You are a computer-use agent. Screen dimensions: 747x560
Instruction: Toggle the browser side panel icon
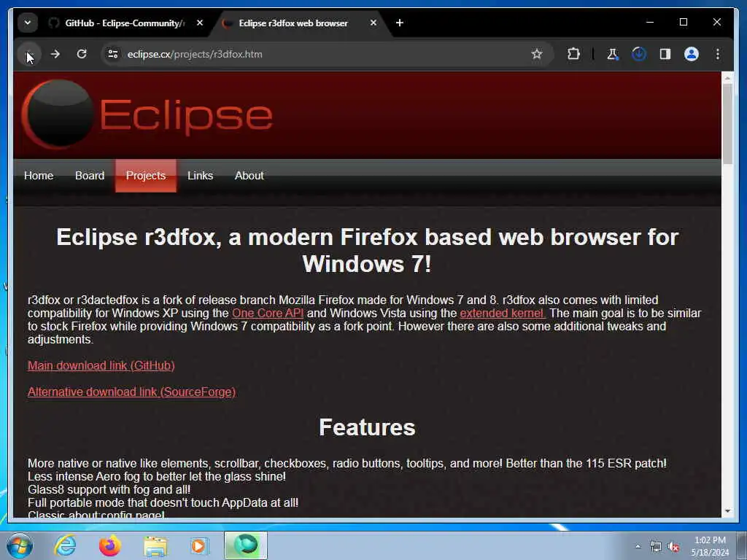665,54
